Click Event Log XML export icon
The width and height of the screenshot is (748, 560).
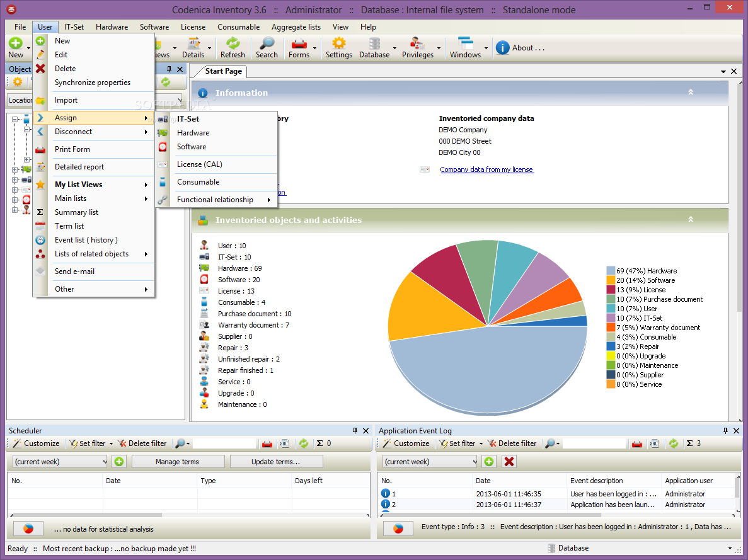point(655,443)
